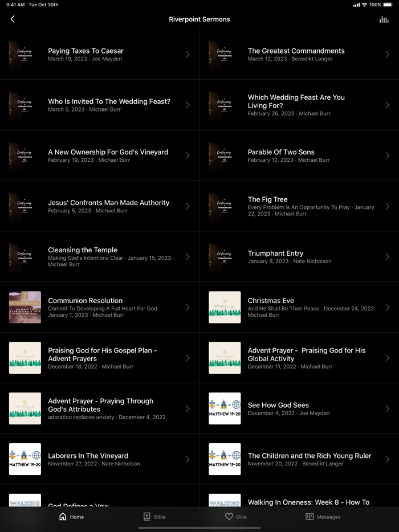Tap Matthew 19-20 thumbnail for See How God Sees
399x532 pixels.
[x=225, y=408]
